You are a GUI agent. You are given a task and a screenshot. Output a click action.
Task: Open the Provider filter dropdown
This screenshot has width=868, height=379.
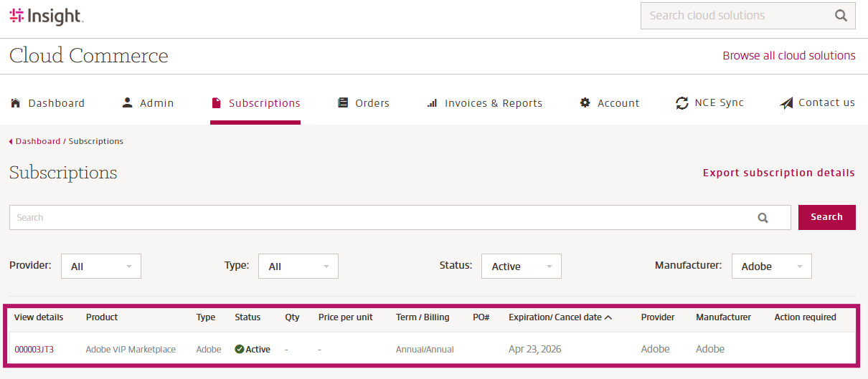point(101,266)
